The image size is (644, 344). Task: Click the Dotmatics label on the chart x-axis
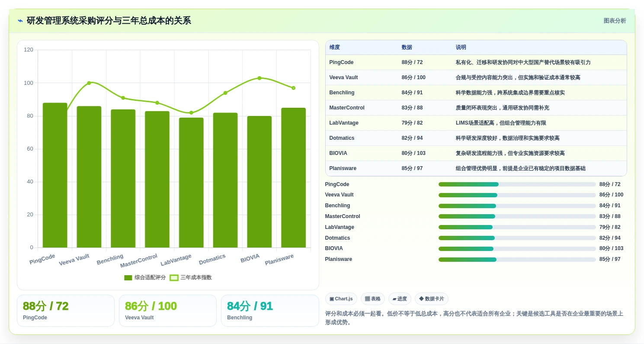[212, 260]
